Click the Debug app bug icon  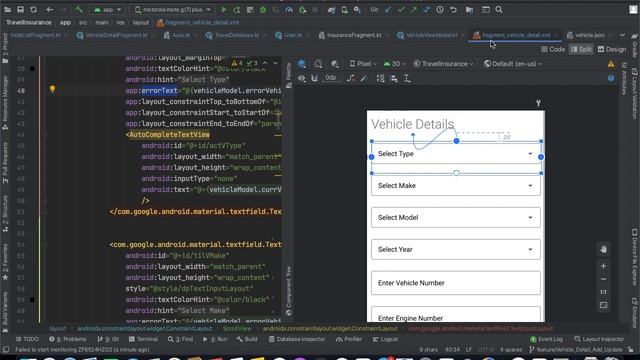pyautogui.click(x=263, y=9)
